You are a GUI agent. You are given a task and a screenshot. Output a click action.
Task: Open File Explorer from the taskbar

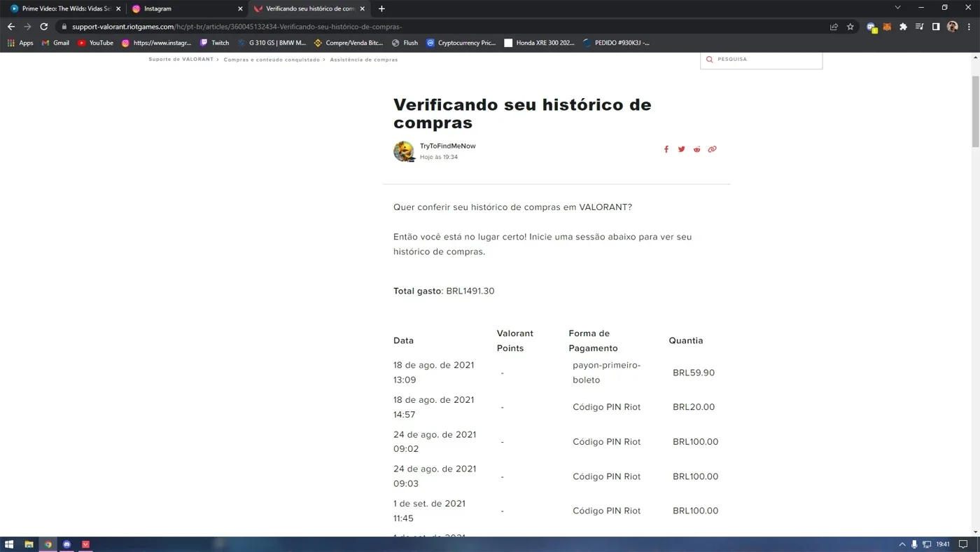tap(29, 544)
